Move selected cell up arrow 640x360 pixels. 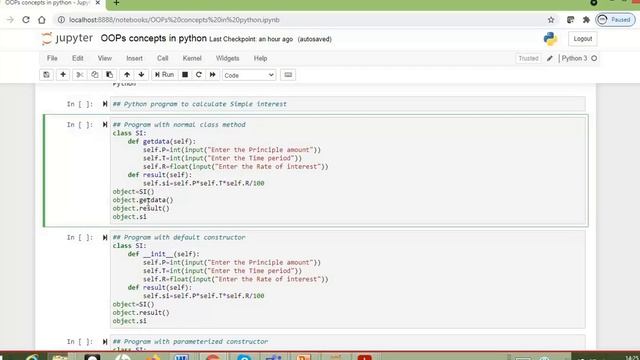[x=127, y=75]
